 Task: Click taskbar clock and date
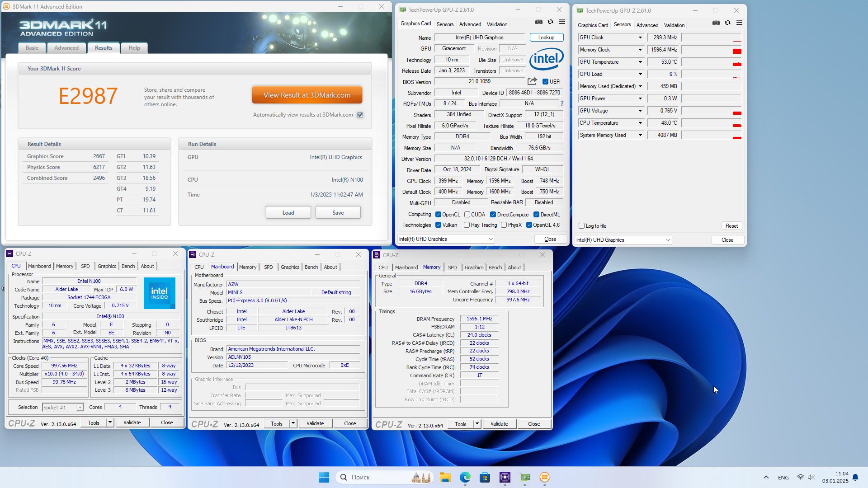pos(835,477)
